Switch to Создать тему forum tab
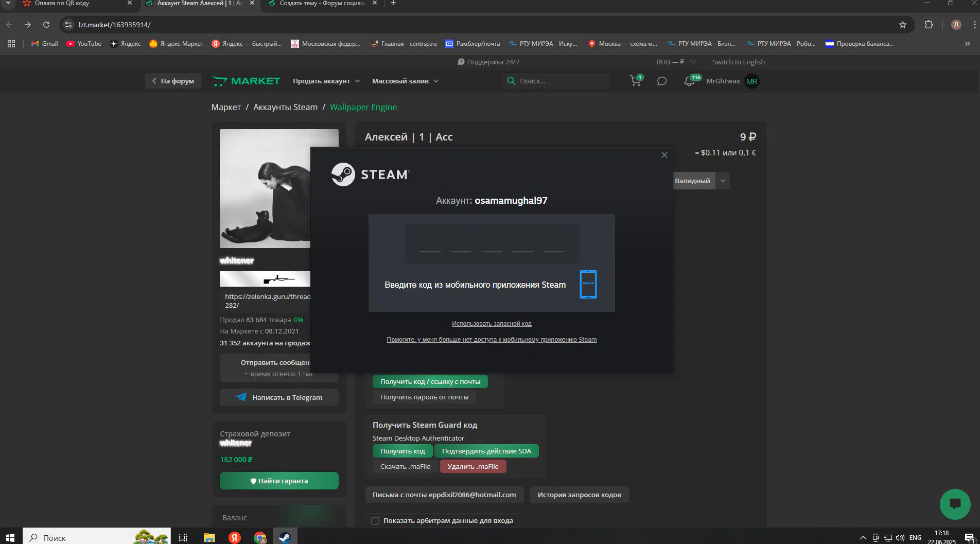Viewport: 980px width, 544px height. click(323, 3)
